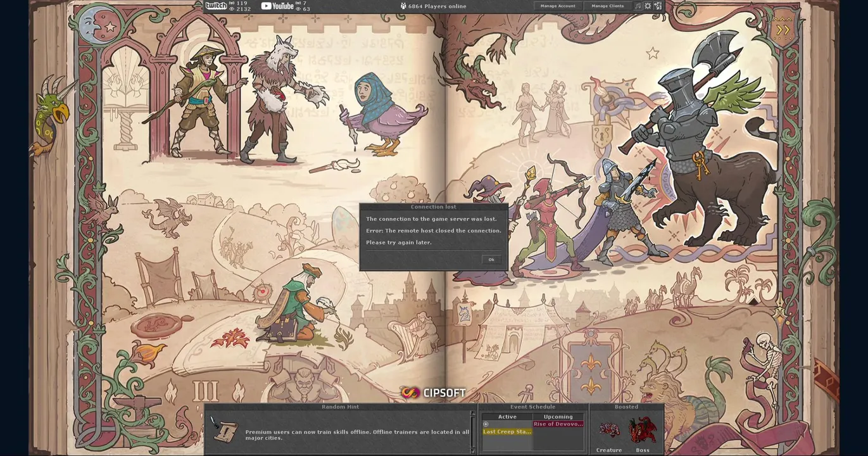Open Manage Account
Viewport: 868px width, 456px height.
click(558, 6)
